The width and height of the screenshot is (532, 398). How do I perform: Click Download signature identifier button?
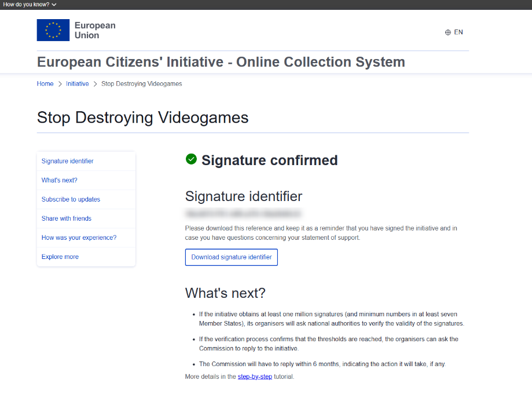coord(232,257)
